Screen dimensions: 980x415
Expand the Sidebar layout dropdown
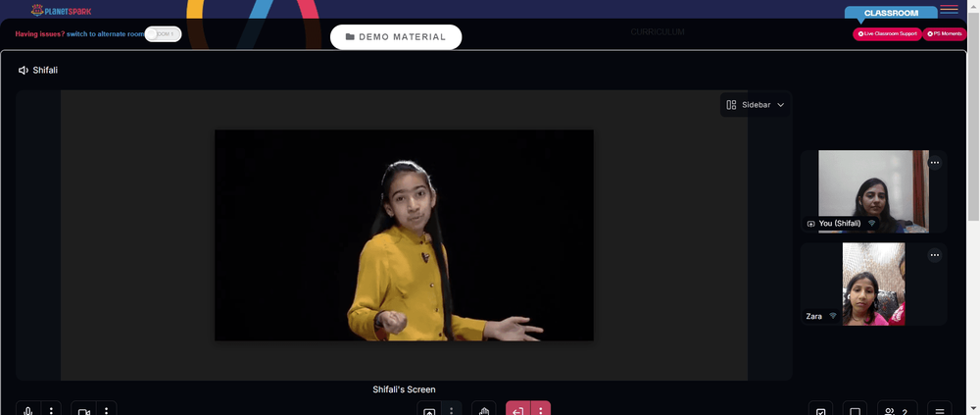[x=755, y=105]
